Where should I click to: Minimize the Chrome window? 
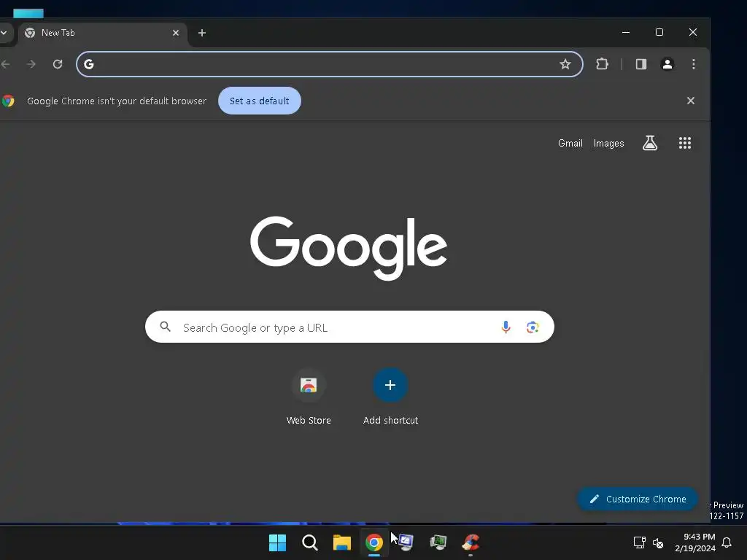(x=626, y=32)
